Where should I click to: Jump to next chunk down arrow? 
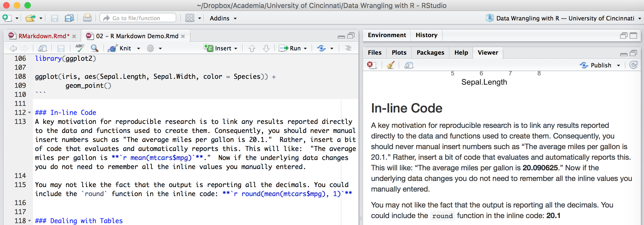click(266, 48)
